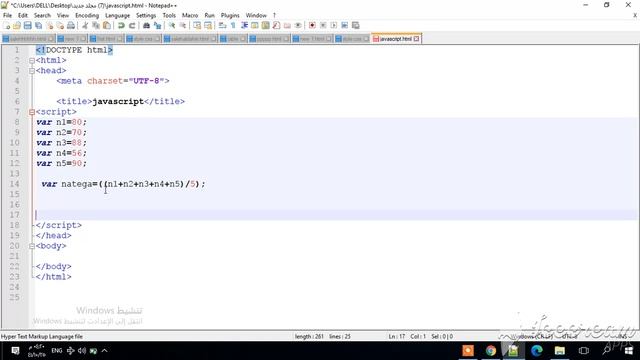Start macro recording with red button
The height and width of the screenshot is (360, 640).
[x=312, y=25]
